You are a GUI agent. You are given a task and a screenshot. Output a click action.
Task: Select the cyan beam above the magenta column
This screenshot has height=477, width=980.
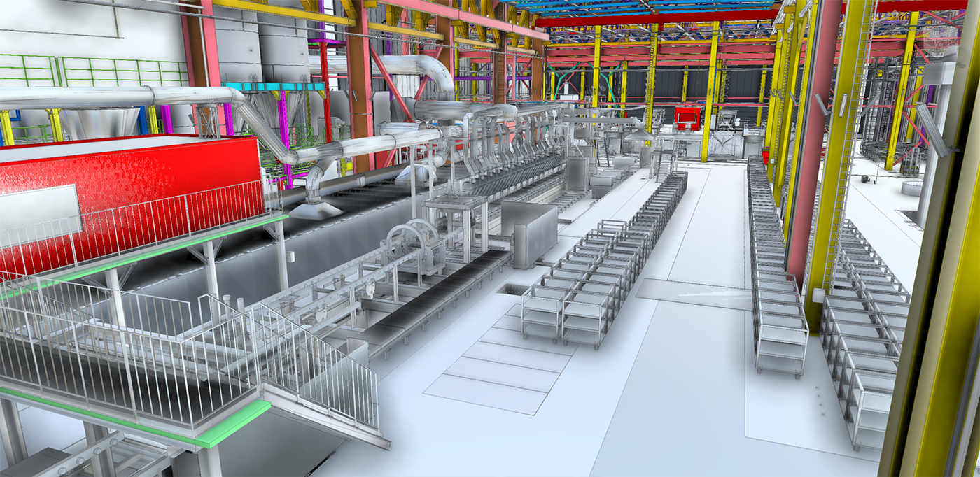tap(273, 87)
